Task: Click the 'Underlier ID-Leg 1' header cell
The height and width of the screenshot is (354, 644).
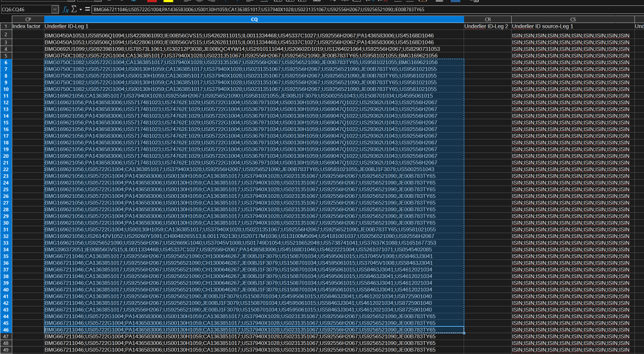Action: 253,26
